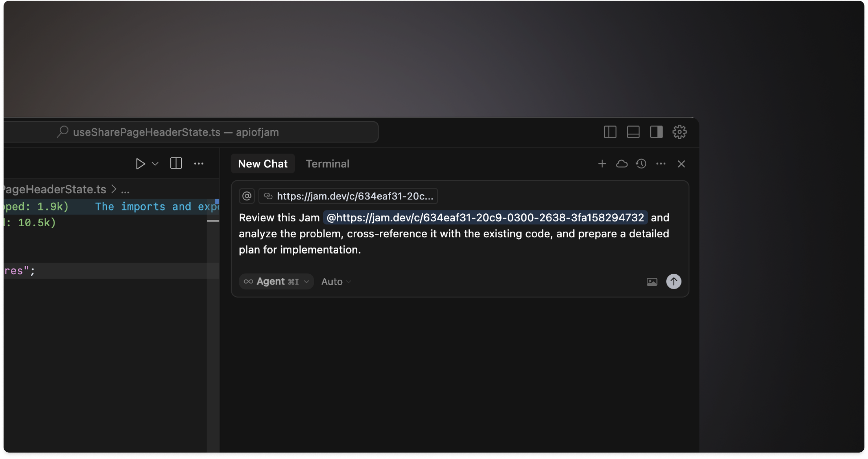Open the Auto model selector dropdown
This screenshot has width=868, height=459.
pos(336,282)
